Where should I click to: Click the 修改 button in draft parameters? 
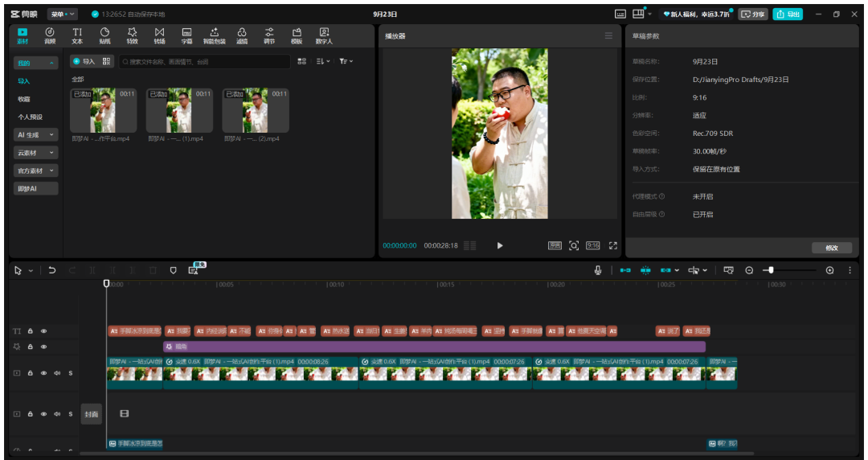831,248
